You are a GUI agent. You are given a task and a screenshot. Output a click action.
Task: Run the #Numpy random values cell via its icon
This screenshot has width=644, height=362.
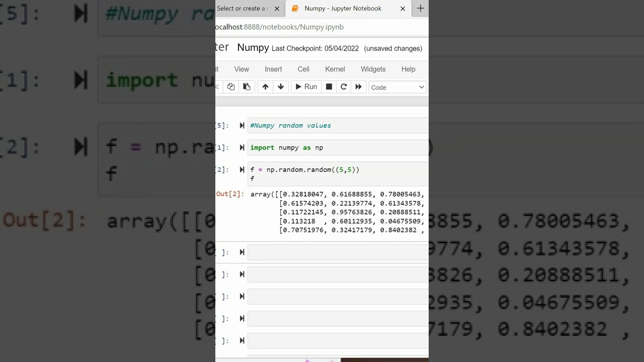click(242, 125)
